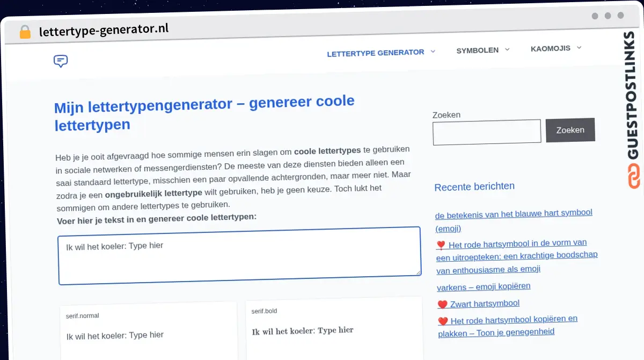The width and height of the screenshot is (644, 360).
Task: Expand the SYMBOLEN dropdown chevron
Action: point(507,49)
